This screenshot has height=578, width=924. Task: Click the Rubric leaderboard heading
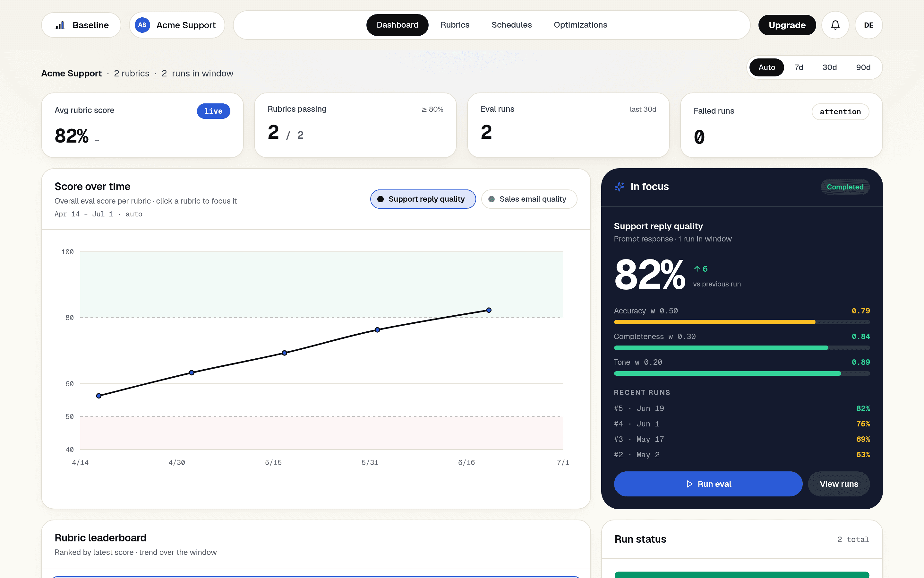100,538
